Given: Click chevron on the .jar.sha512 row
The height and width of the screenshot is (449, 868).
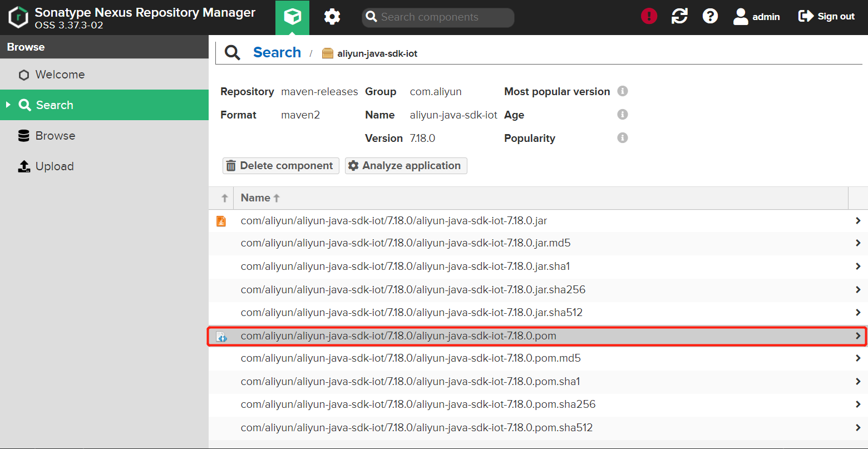Looking at the screenshot, I should click(858, 313).
